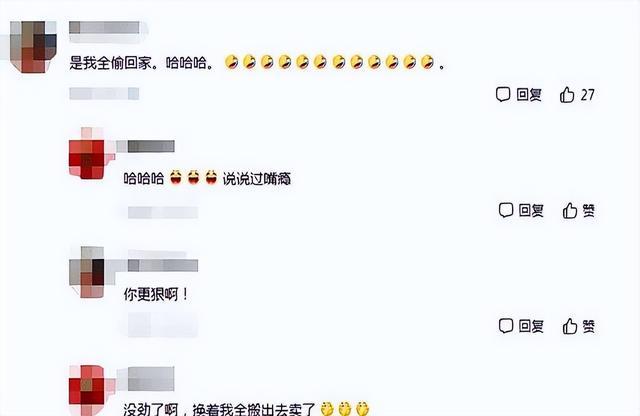Click the comment bubble icon on first comment
Screen dimensions: 640x416
[x=503, y=94]
